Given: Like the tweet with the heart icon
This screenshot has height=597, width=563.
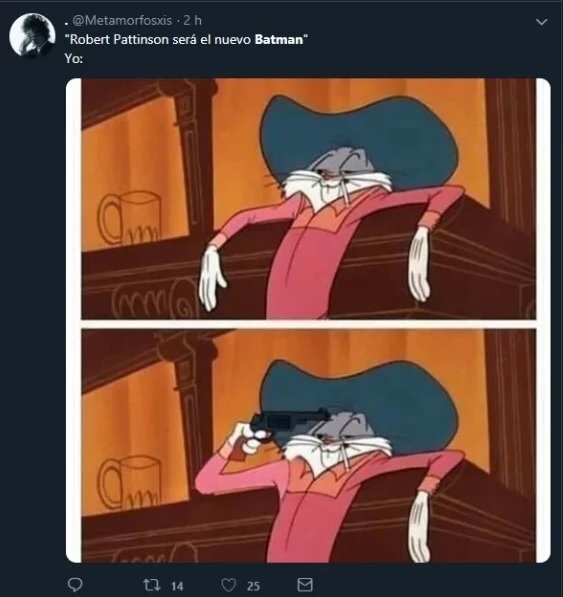Looking at the screenshot, I should 229,585.
